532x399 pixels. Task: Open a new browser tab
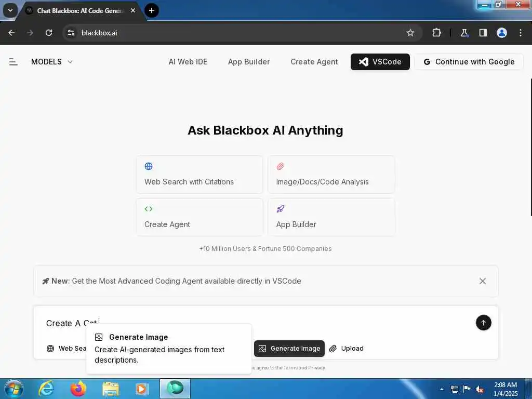click(152, 10)
